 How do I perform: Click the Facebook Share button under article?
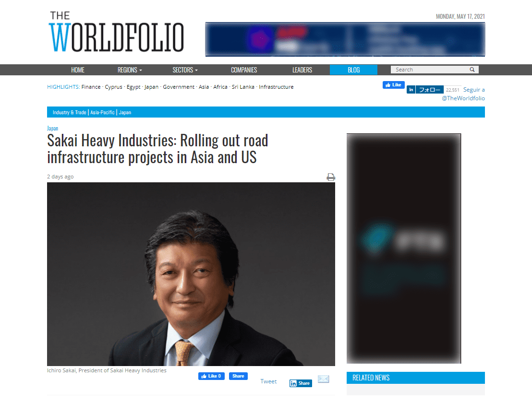[238, 376]
